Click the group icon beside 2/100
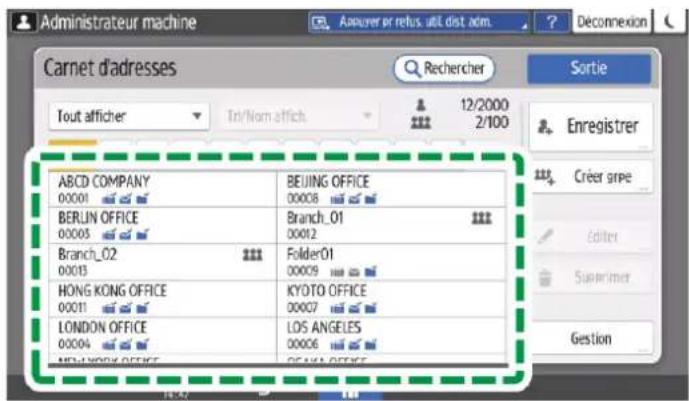Screen dimensions: 689x401 (421, 123)
